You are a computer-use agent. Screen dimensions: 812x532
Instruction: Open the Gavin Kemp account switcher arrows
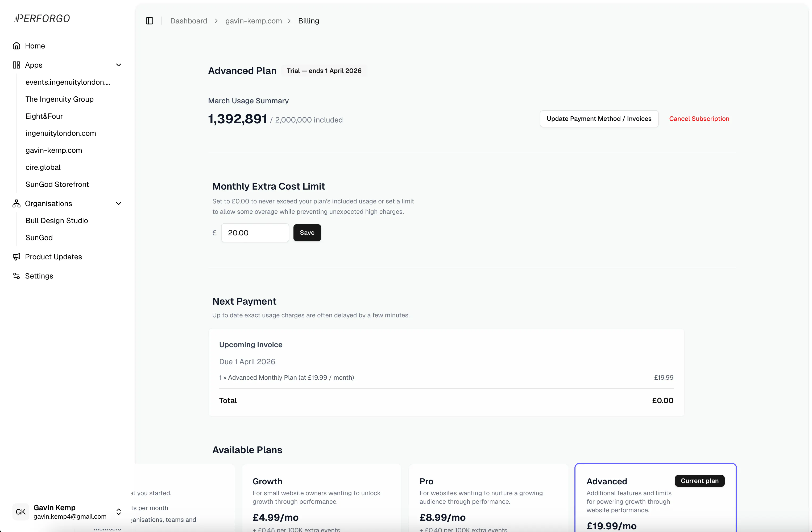coord(119,511)
